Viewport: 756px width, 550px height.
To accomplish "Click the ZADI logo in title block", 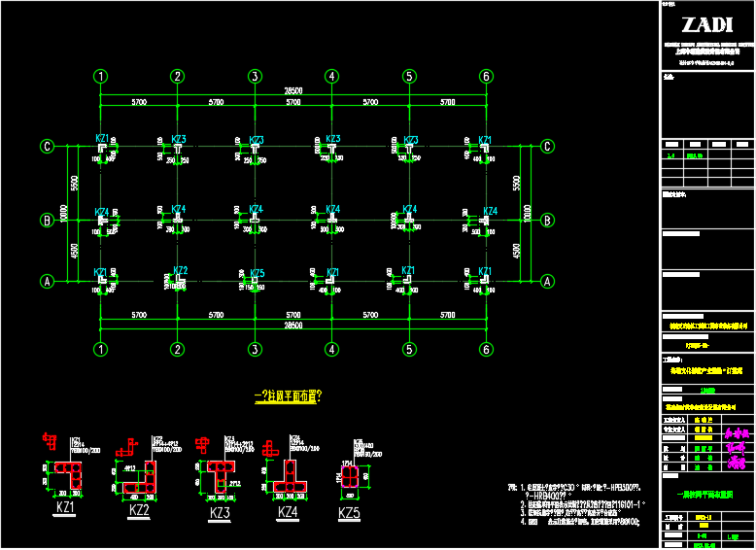I will pos(707,25).
